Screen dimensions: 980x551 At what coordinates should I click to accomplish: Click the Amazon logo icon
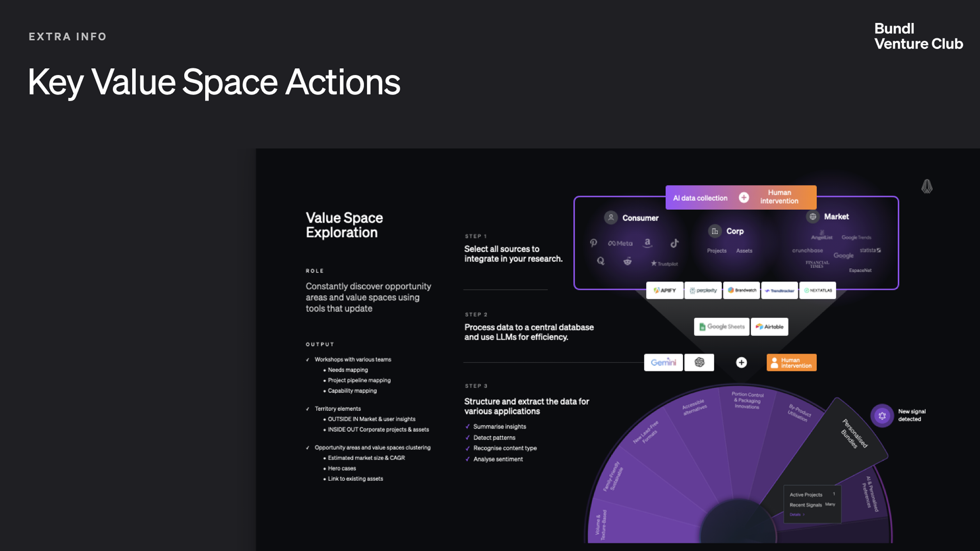point(648,243)
